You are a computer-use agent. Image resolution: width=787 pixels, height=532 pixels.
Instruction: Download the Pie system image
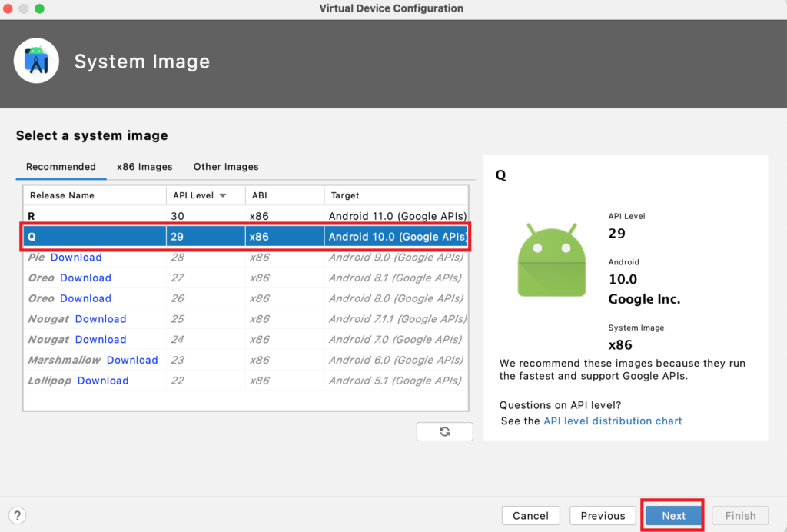coord(76,258)
